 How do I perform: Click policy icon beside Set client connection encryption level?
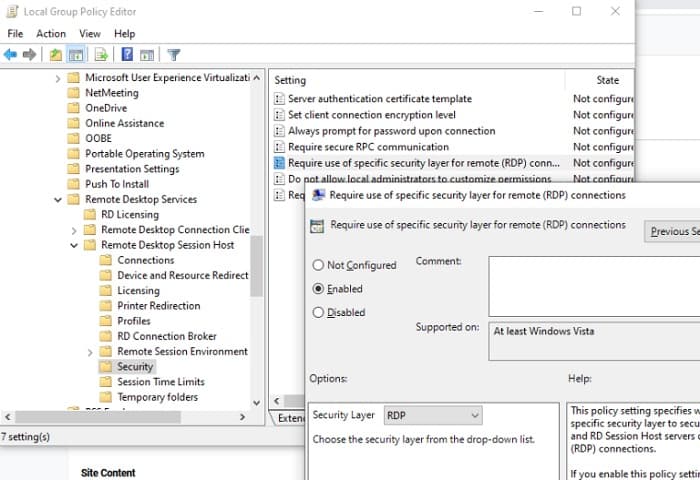click(x=279, y=115)
